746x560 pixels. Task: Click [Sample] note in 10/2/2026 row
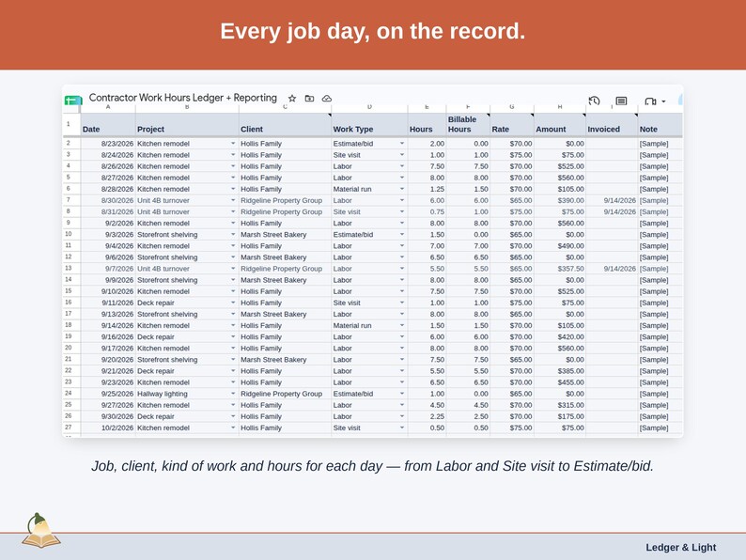pyautogui.click(x=661, y=428)
